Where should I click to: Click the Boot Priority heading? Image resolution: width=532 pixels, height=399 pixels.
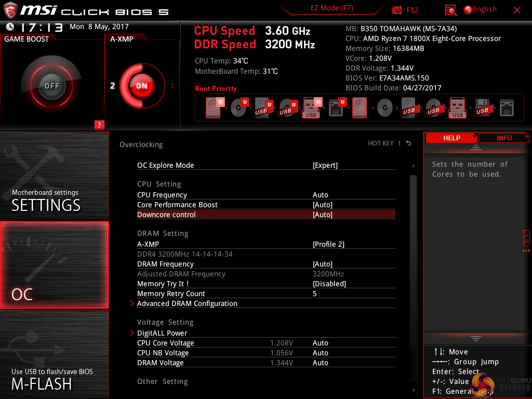click(216, 88)
